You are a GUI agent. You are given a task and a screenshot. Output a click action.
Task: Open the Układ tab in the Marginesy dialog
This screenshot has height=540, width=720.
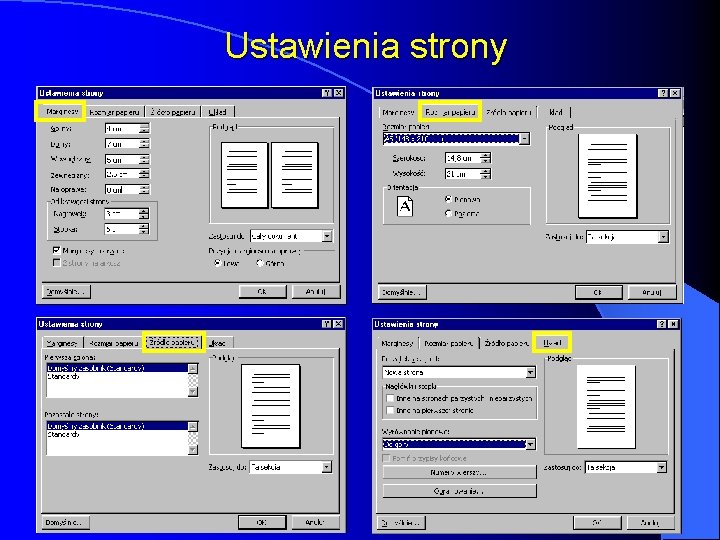click(218, 112)
